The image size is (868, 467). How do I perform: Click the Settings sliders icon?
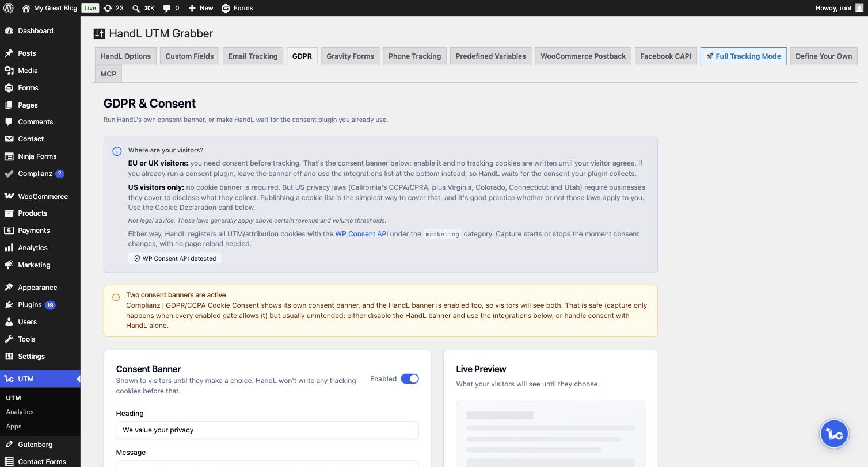(9, 357)
